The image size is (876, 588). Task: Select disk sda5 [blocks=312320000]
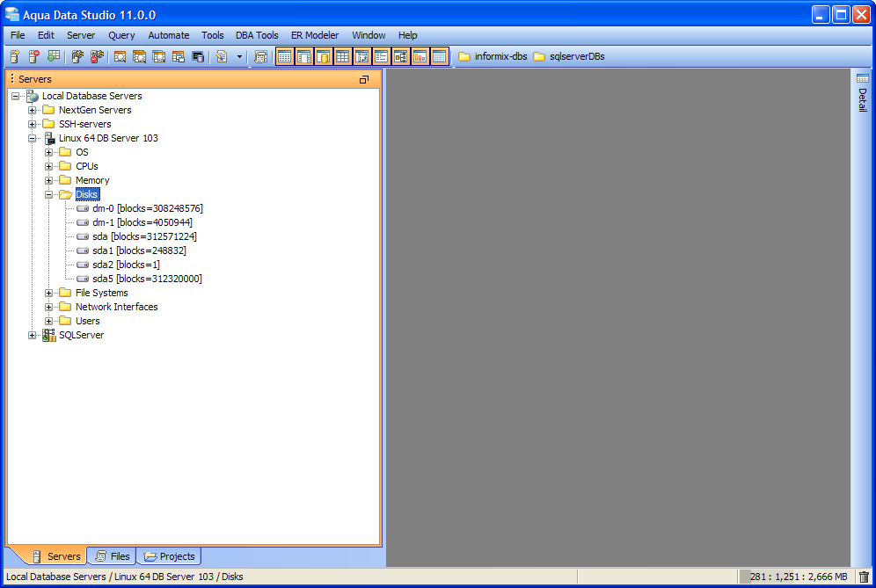pos(148,279)
